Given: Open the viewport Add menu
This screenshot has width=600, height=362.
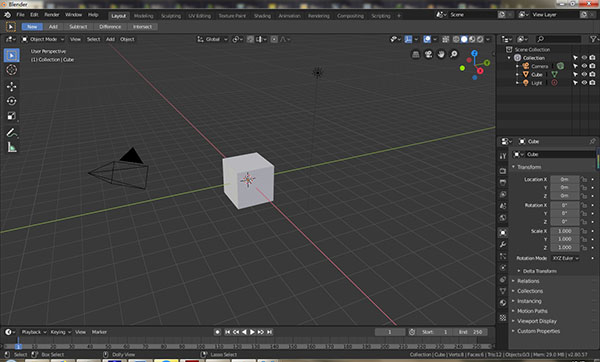Looking at the screenshot, I should (x=110, y=39).
